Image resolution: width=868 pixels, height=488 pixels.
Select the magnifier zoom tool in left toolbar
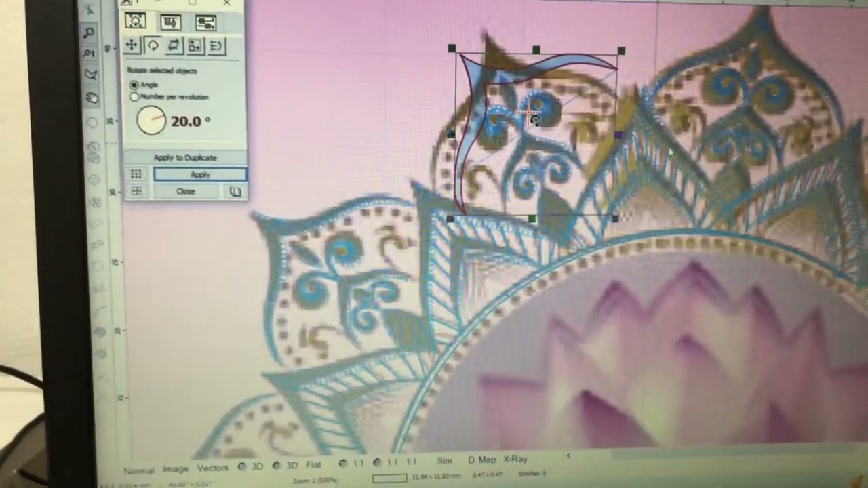90,33
